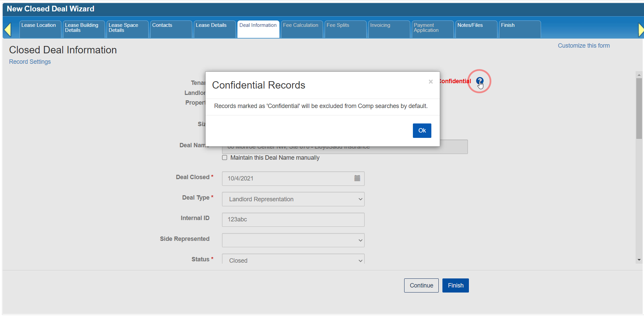The width and height of the screenshot is (644, 316).
Task: Click into the Internal ID field
Action: 293,220
